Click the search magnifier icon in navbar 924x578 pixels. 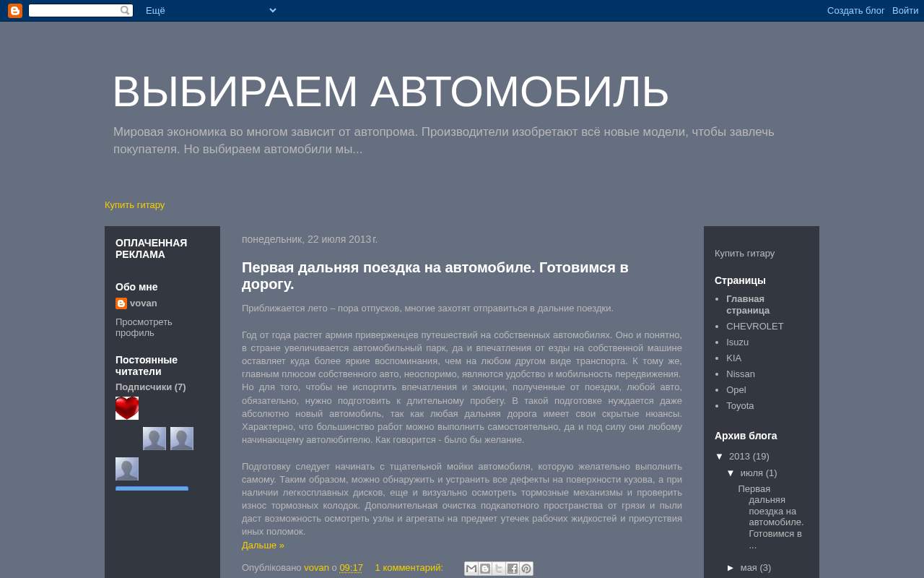click(x=126, y=10)
